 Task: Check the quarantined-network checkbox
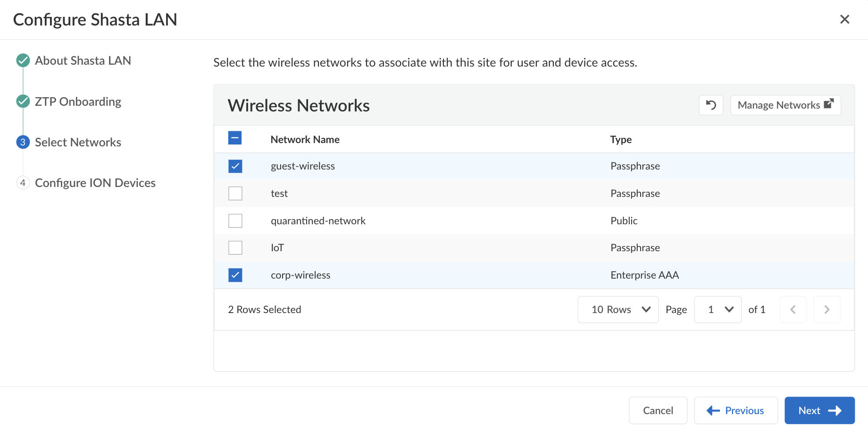[235, 221]
